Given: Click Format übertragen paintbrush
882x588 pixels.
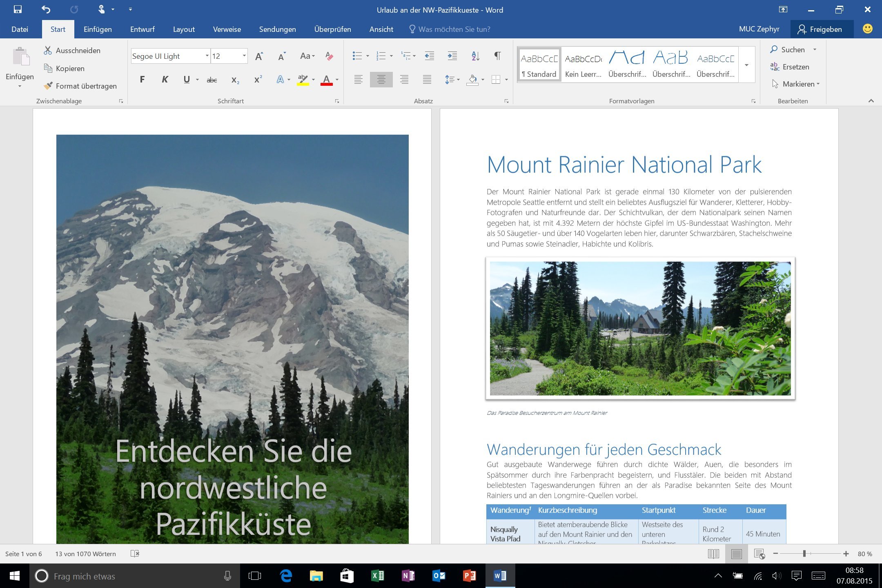Looking at the screenshot, I should pos(80,86).
